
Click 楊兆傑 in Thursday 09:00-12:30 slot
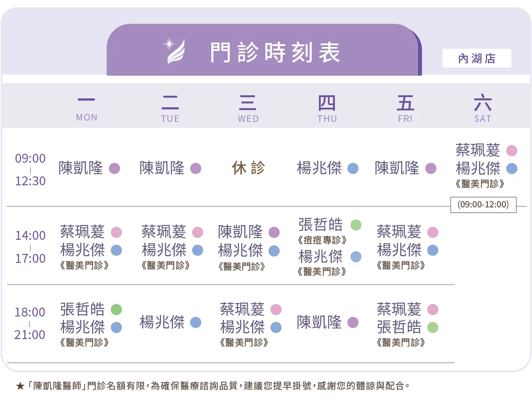click(319, 168)
